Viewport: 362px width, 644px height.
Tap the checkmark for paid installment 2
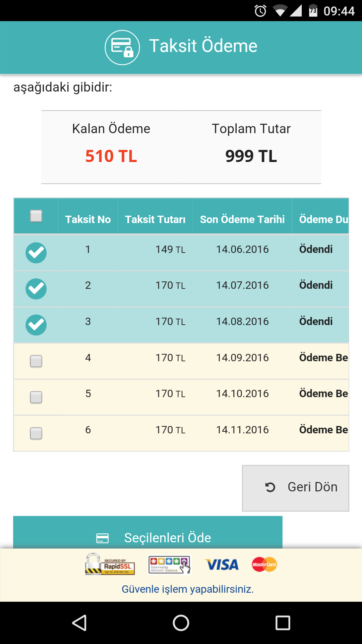click(36, 289)
